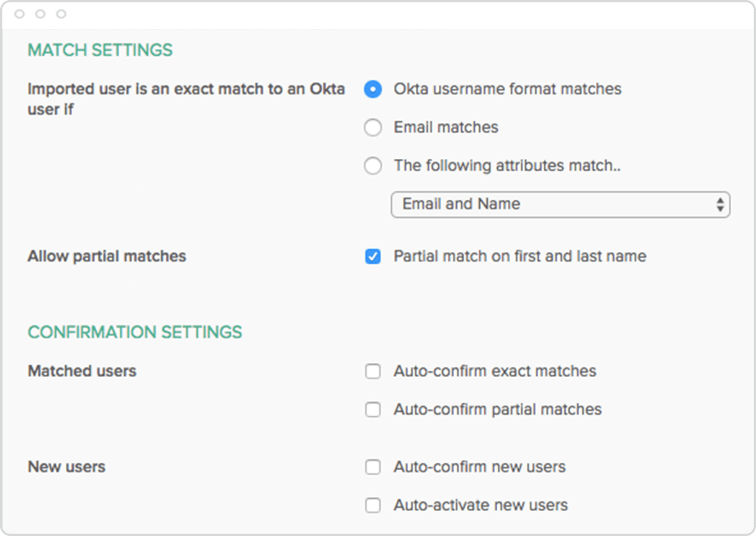Click the middle window control circle

click(x=40, y=14)
